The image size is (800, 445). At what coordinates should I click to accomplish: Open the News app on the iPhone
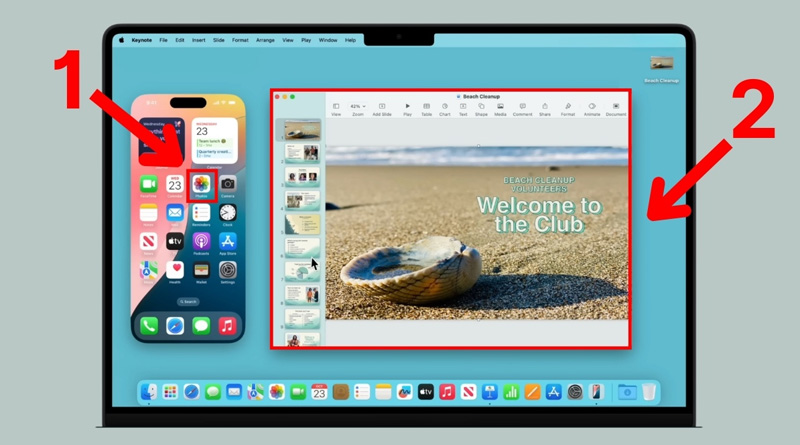pos(148,241)
